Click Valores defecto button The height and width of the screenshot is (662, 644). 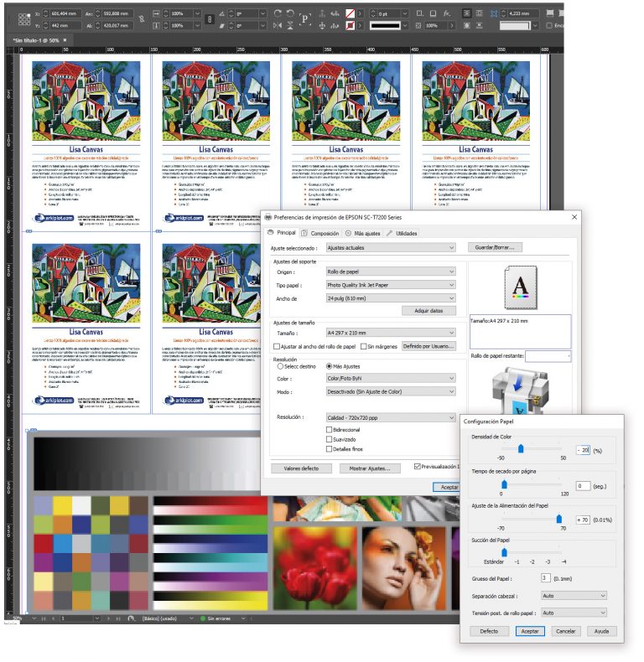(x=301, y=468)
